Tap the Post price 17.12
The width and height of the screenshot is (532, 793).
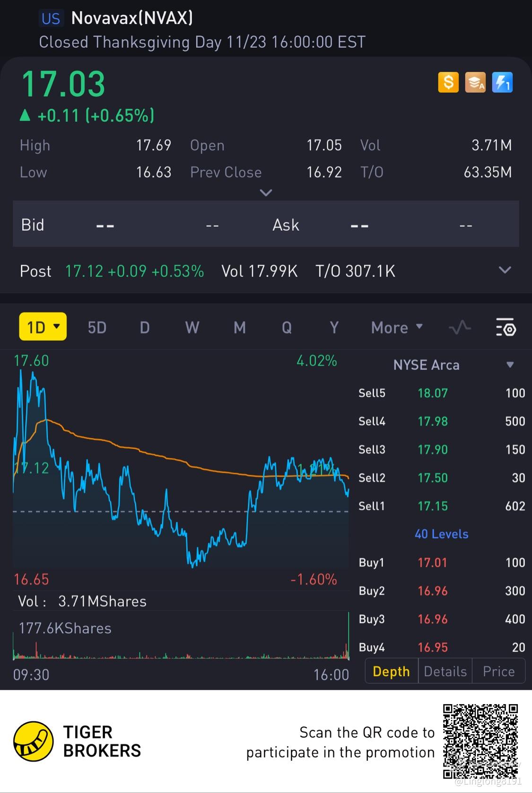click(84, 271)
